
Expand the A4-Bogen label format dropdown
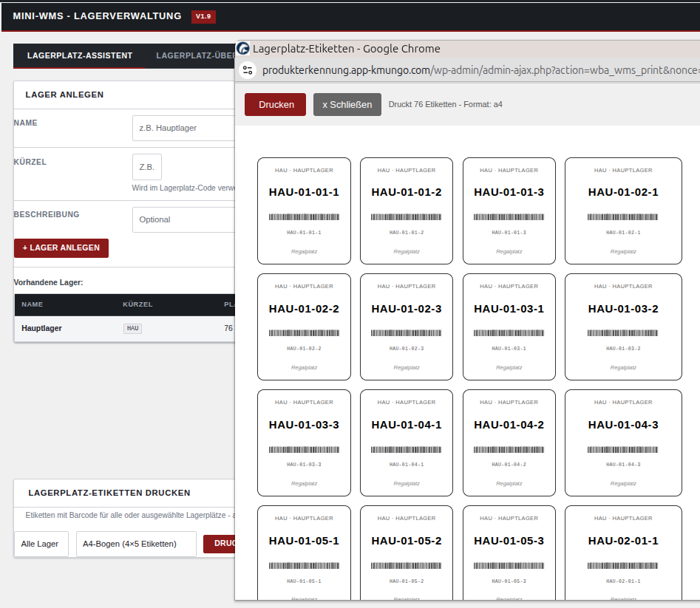click(136, 544)
